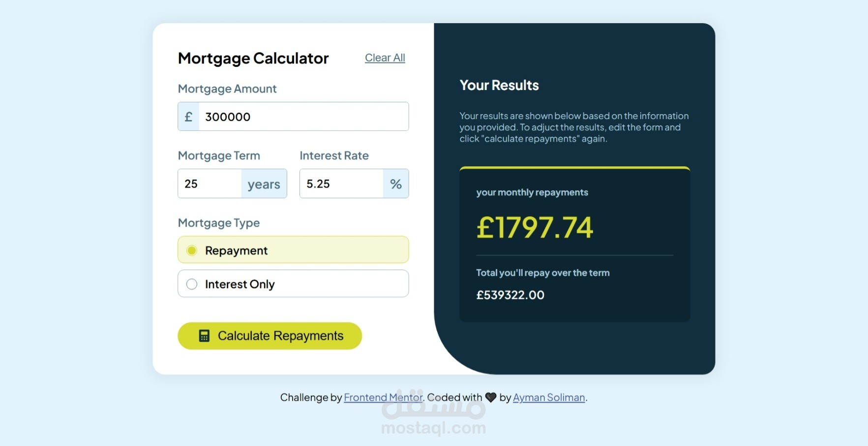Click the Clear All link

click(385, 58)
